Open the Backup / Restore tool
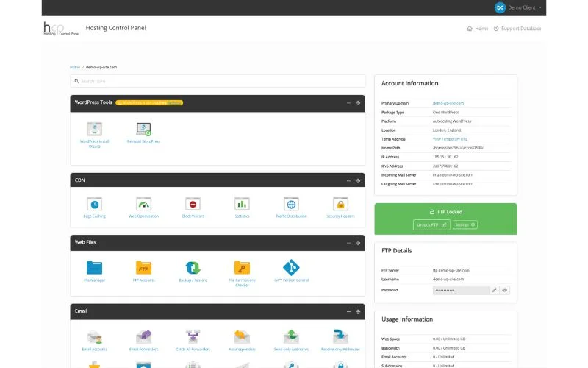This screenshot has height=368, width=588. pyautogui.click(x=193, y=268)
